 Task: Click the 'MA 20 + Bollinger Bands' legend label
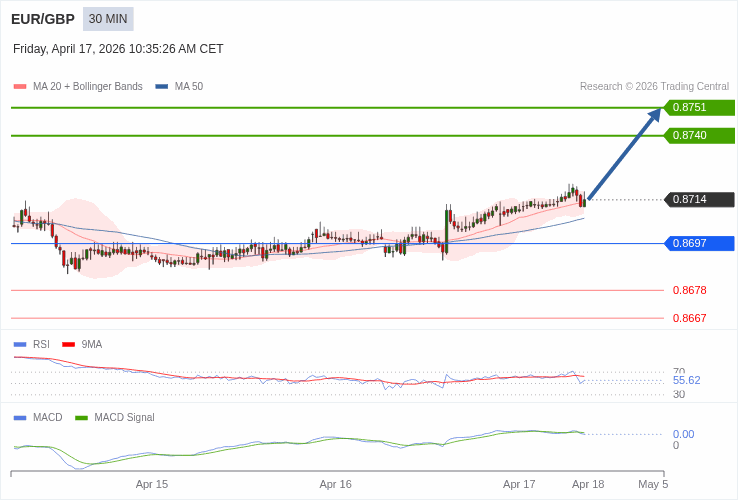(x=88, y=87)
